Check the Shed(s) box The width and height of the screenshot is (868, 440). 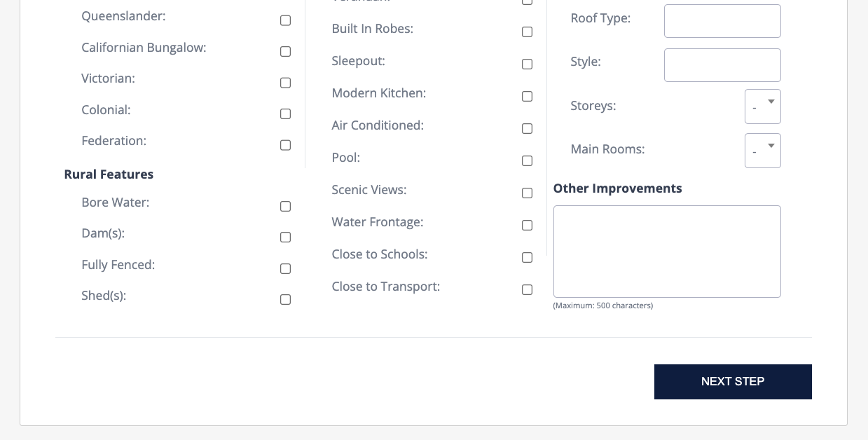click(285, 300)
